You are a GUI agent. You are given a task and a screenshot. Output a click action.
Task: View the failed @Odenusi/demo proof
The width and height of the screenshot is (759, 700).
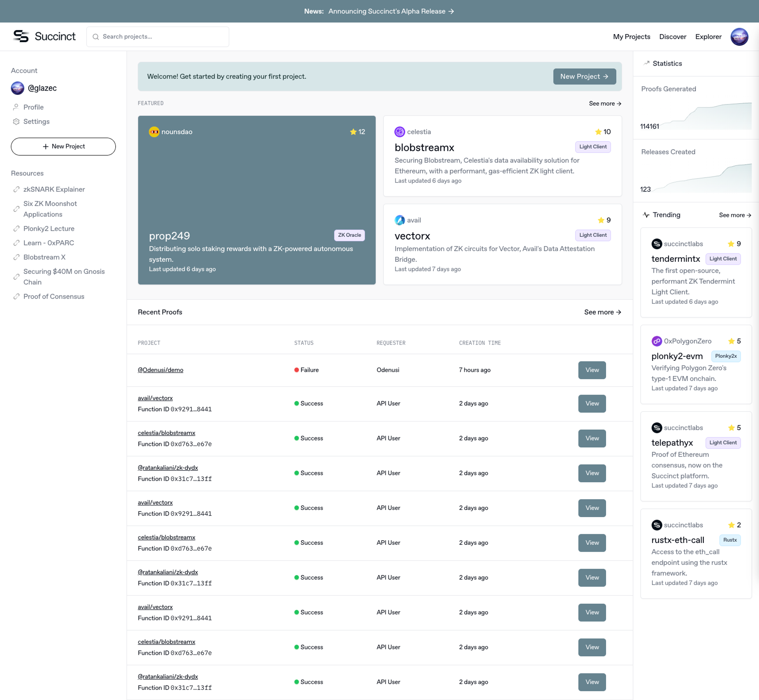coord(592,370)
